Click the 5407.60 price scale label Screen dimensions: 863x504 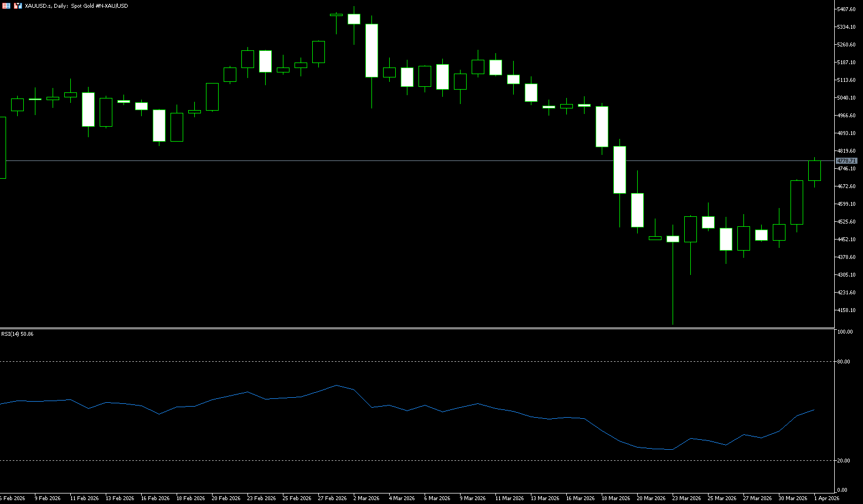coord(846,9)
